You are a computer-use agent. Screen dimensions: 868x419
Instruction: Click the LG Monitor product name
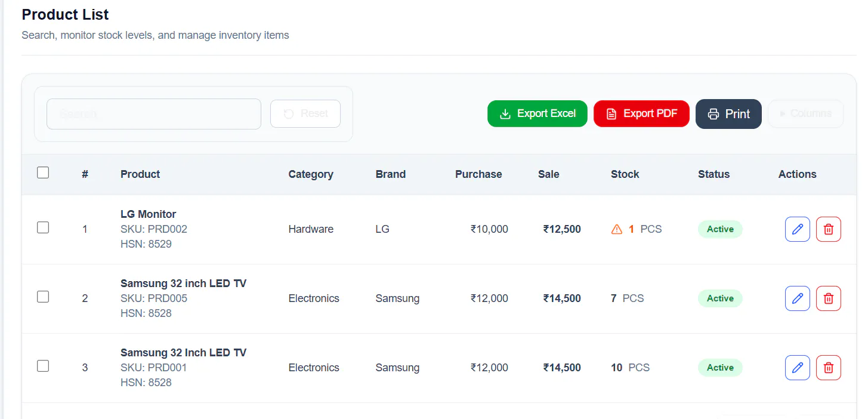[149, 214]
